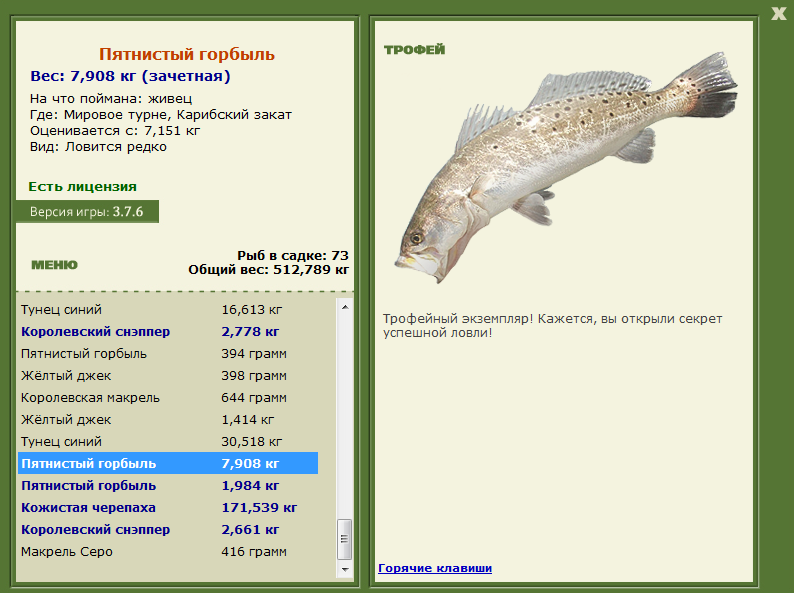
Task: Close the fish keepnet window with X
Action: (x=778, y=13)
